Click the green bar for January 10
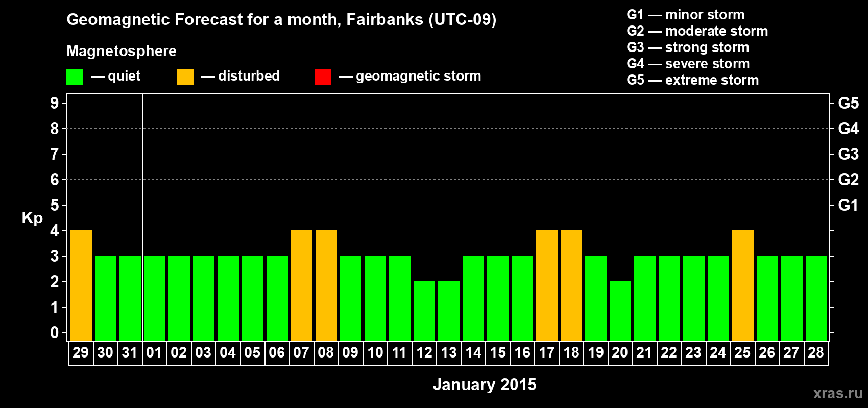This screenshot has width=868, height=408. 375,298
